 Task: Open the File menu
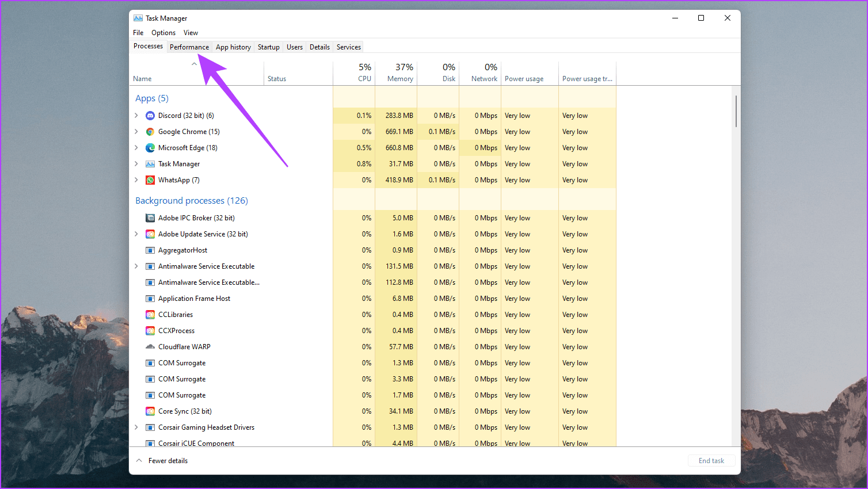pos(138,33)
